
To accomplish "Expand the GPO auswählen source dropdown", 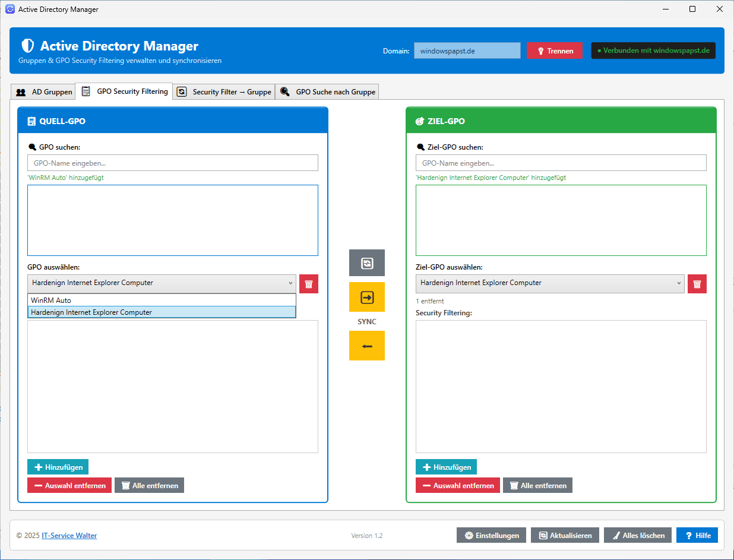I will [162, 283].
